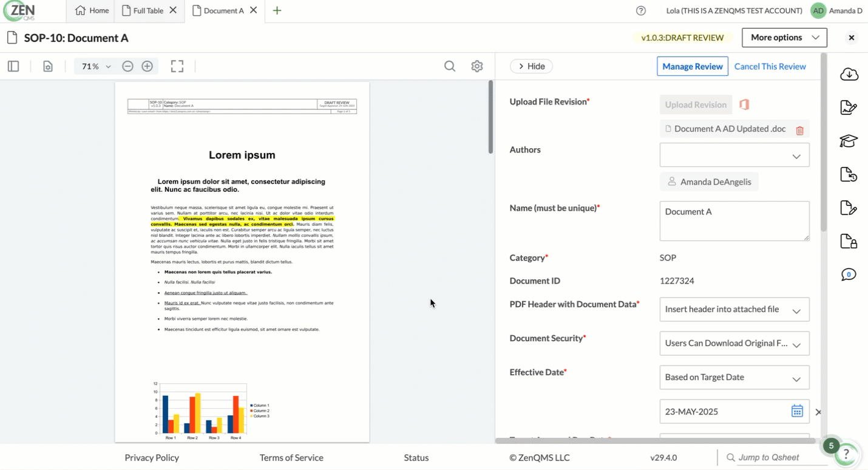Click the v29.4.0 version text
The width and height of the screenshot is (868, 470).
coord(663,457)
